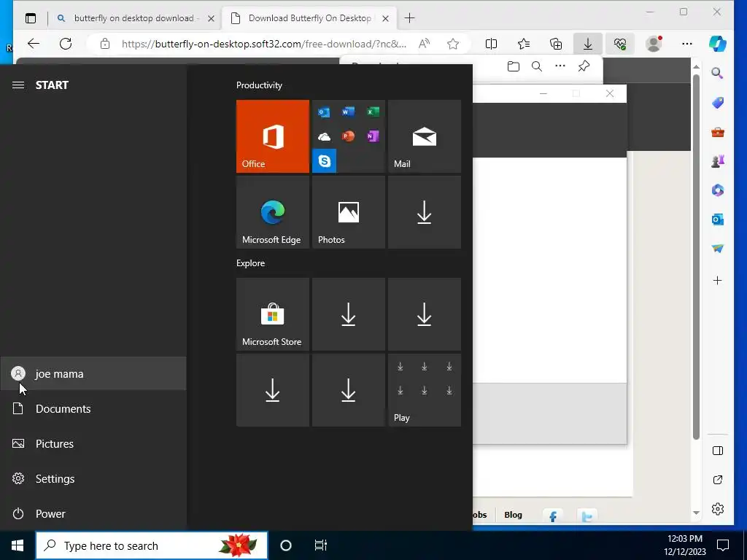Toggle the Downloads panel

[588, 44]
